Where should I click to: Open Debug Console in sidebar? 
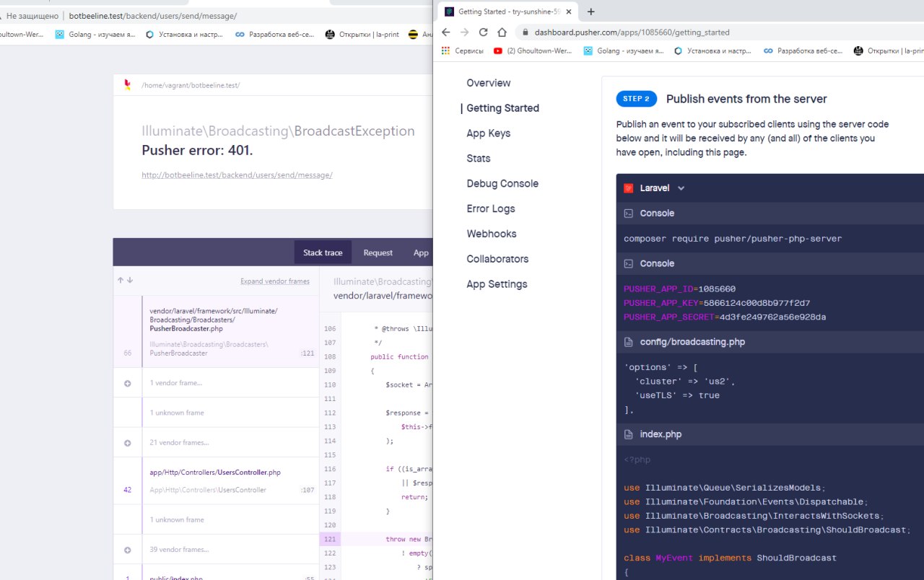(502, 184)
